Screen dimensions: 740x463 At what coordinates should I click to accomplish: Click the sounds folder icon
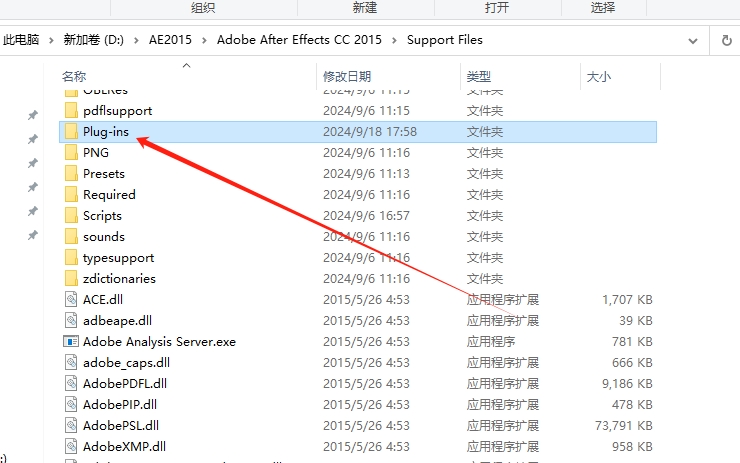71,237
